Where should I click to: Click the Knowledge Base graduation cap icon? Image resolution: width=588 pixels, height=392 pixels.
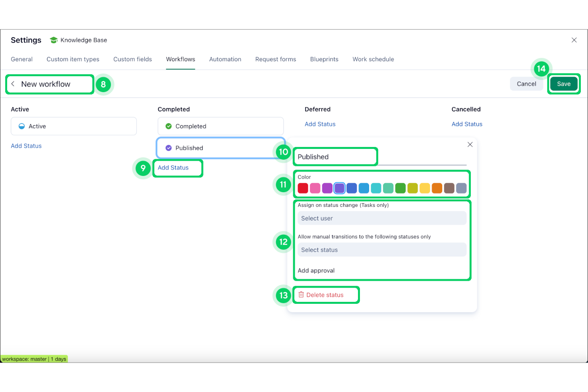coord(54,40)
